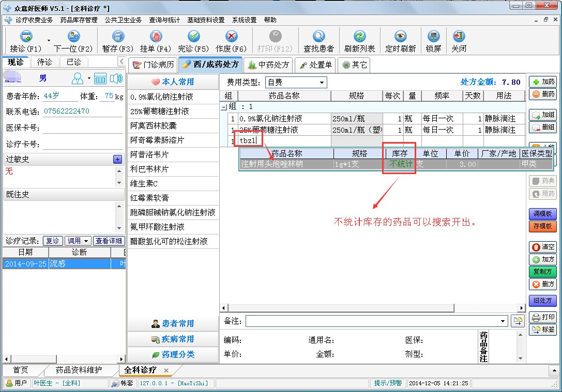Click the calendar grid icon near patient name
This screenshot has width=562, height=392.
(x=100, y=79)
